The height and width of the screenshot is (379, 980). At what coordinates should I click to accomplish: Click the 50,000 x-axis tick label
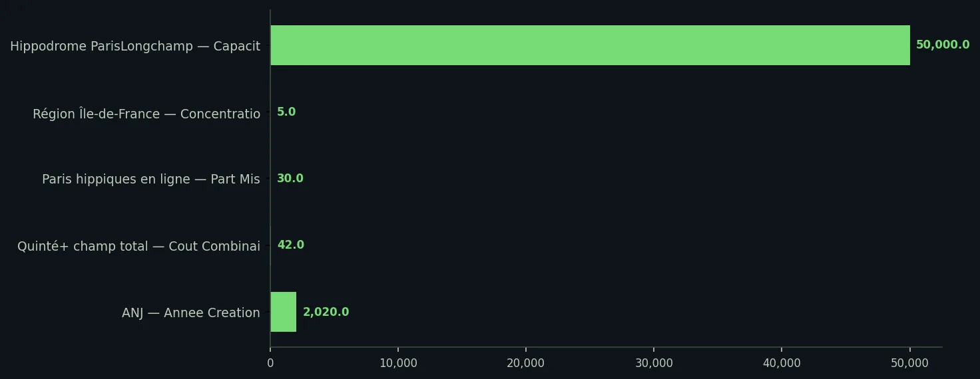pyautogui.click(x=909, y=363)
